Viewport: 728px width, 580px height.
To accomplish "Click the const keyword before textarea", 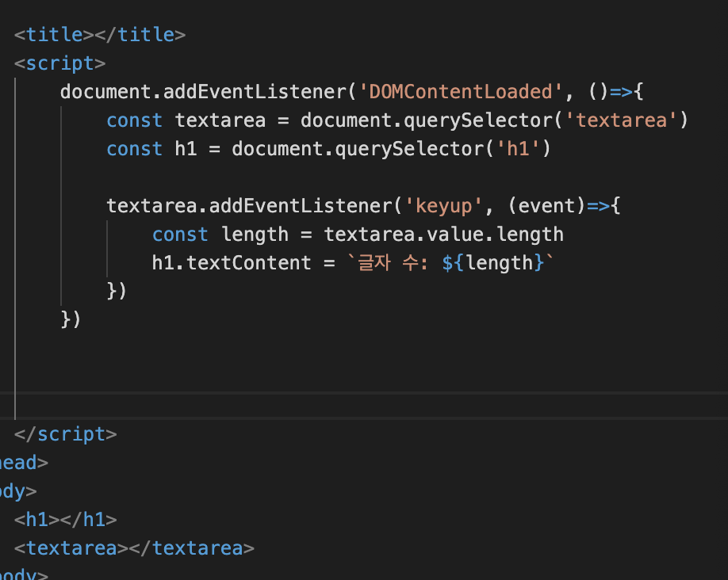I will tap(134, 120).
